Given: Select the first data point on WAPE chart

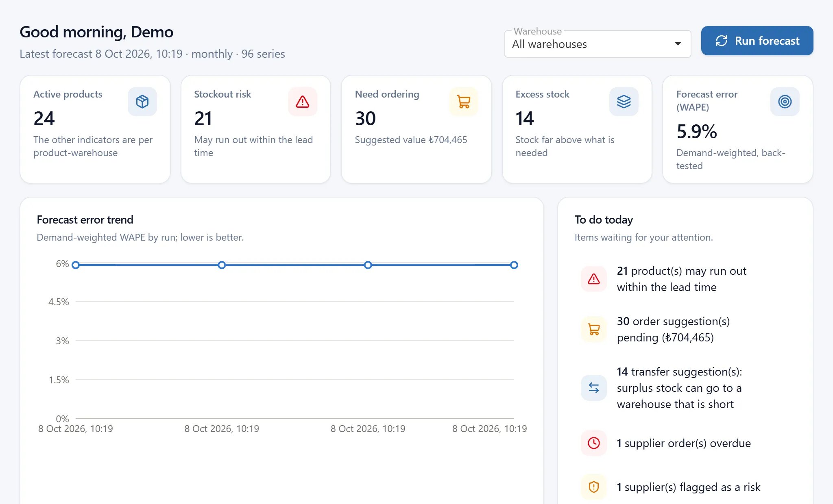Looking at the screenshot, I should (x=76, y=265).
